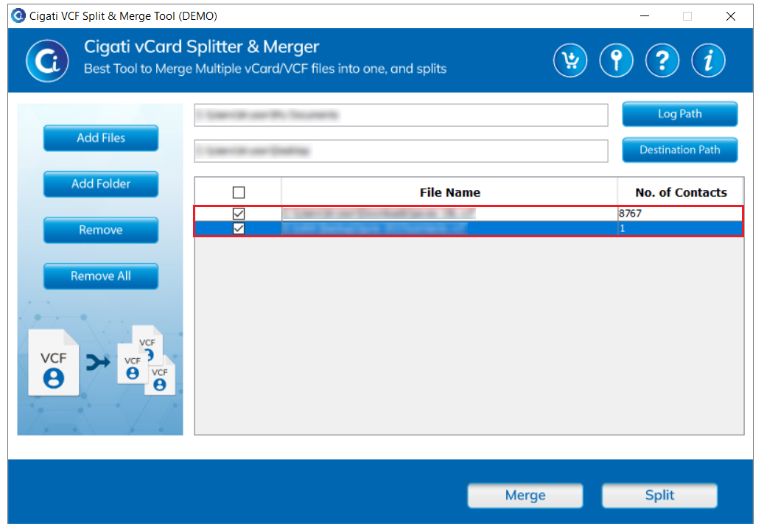Click the shopping cart buy icon
The image size is (764, 532).
click(x=570, y=61)
